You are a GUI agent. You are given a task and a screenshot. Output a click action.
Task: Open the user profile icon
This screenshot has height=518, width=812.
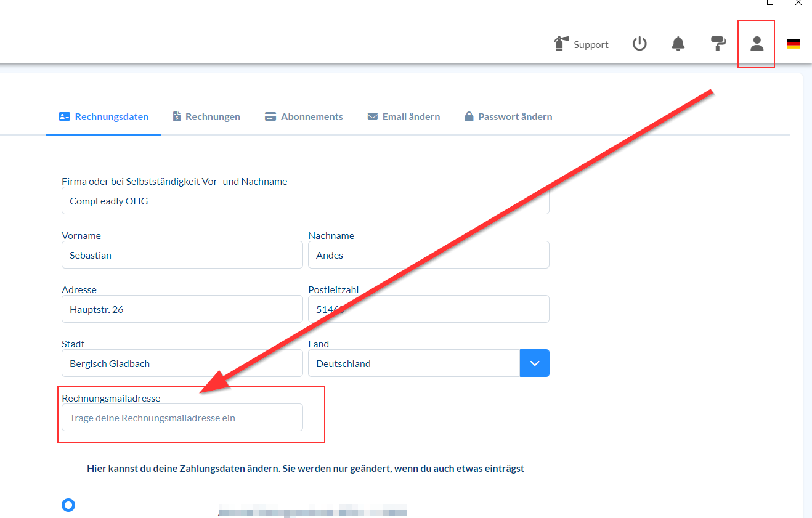pos(757,44)
